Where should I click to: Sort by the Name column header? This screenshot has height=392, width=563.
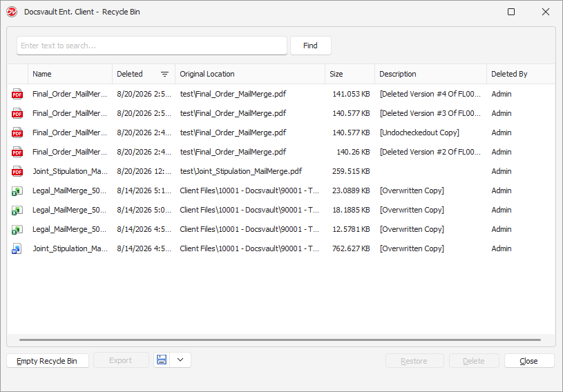(70, 74)
